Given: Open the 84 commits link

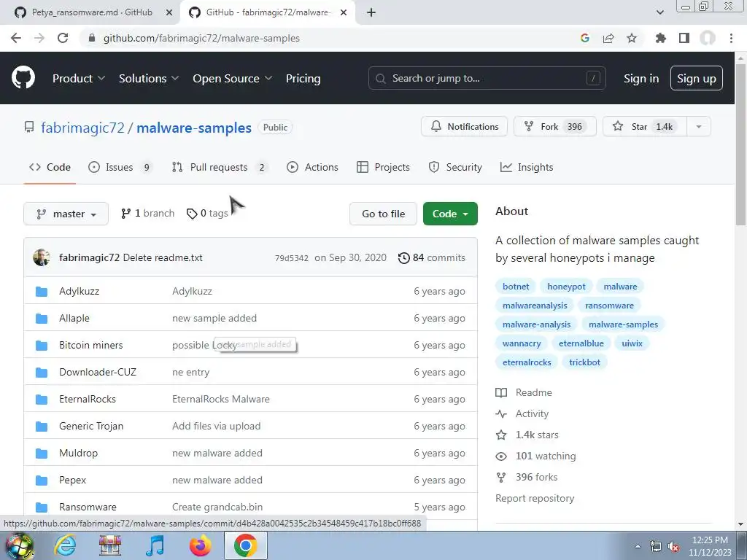Looking at the screenshot, I should click(x=432, y=257).
